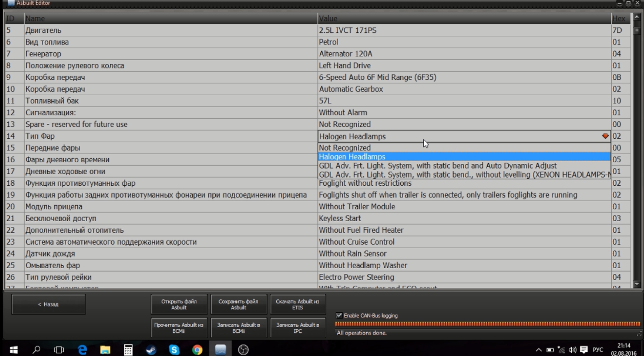The height and width of the screenshot is (356, 644).
Task: Click 'Записать Asbuilt в BCMii' button
Action: click(239, 328)
